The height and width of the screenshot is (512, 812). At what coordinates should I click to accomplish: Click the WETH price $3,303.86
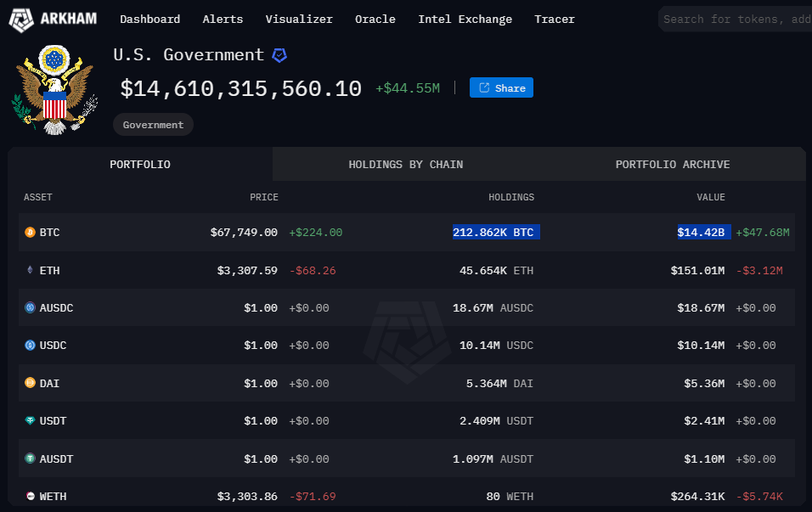click(247, 497)
